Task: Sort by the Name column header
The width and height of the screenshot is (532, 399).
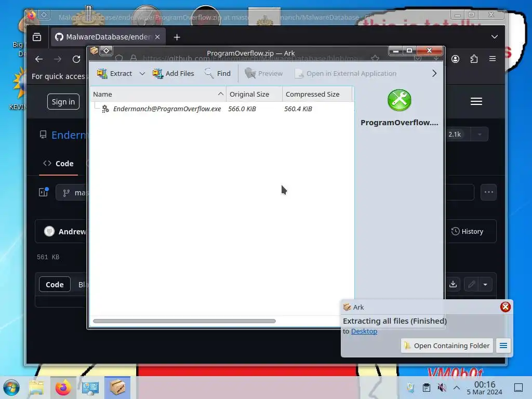Action: [158, 94]
